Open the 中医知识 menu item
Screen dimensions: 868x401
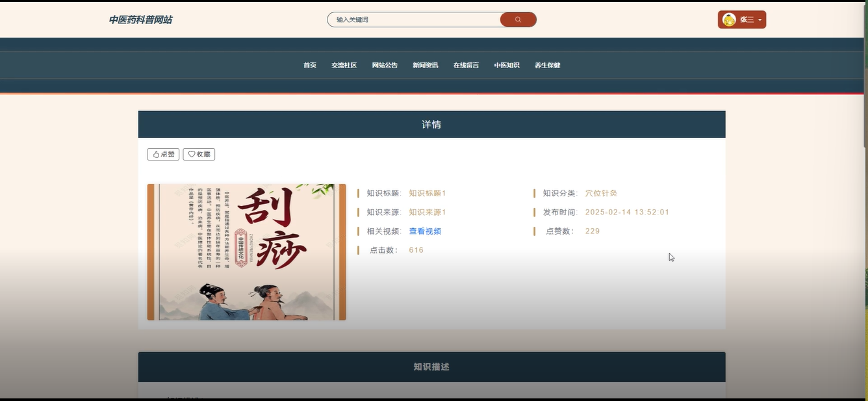[x=507, y=65]
